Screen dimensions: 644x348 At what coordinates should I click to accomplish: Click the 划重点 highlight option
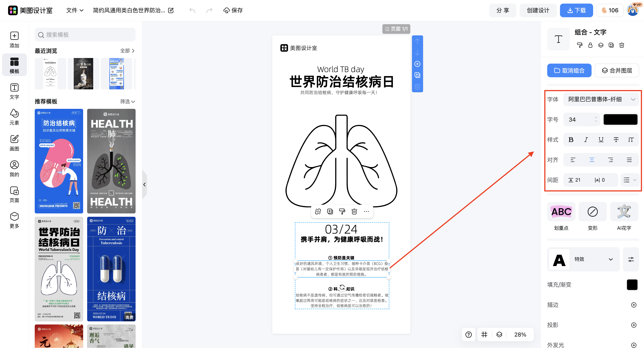(561, 212)
